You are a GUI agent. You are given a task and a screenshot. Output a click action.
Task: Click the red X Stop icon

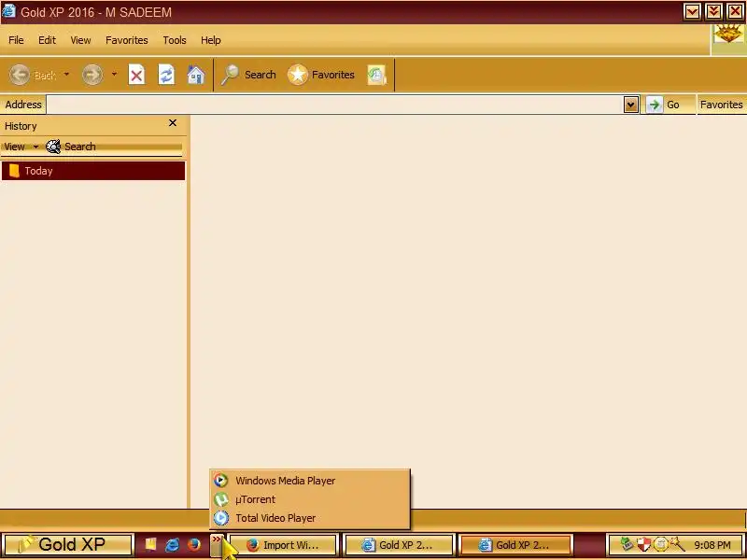[136, 75]
